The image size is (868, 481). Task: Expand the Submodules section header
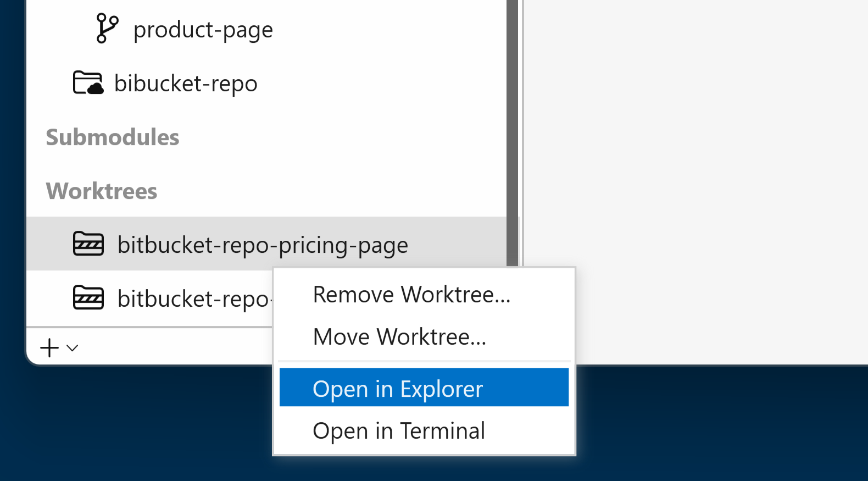point(112,137)
